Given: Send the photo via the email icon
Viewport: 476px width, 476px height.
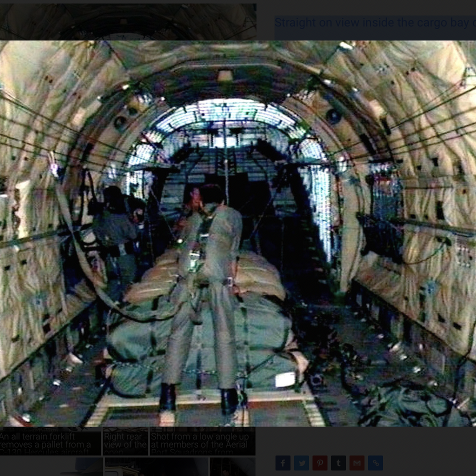Looking at the screenshot, I should pos(356,462).
